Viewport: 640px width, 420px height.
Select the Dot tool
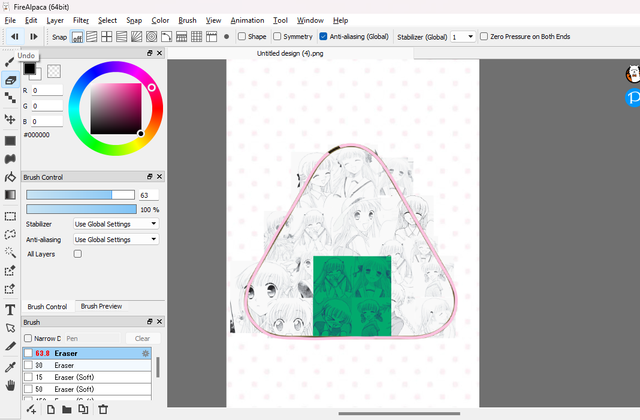click(10, 98)
